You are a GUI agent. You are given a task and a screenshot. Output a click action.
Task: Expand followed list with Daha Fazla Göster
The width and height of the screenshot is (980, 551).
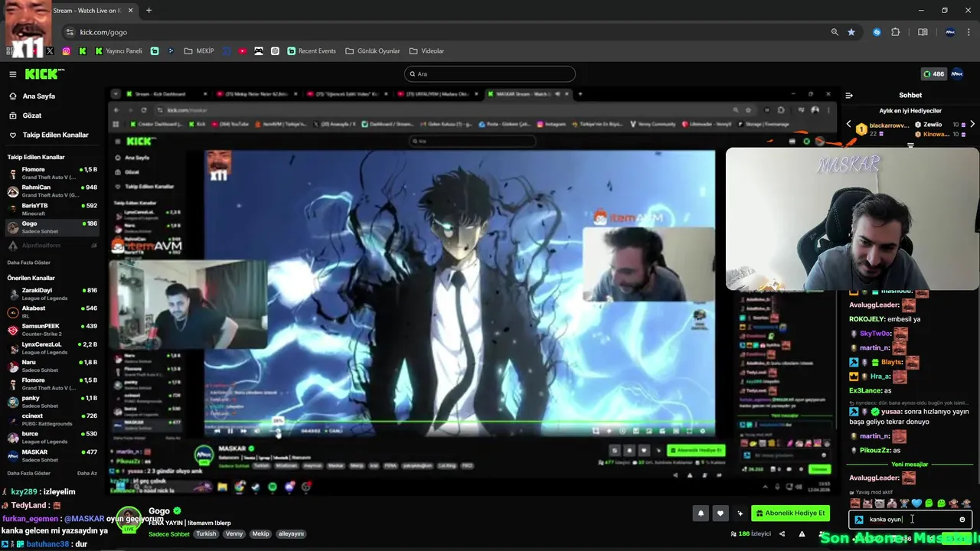29,262
